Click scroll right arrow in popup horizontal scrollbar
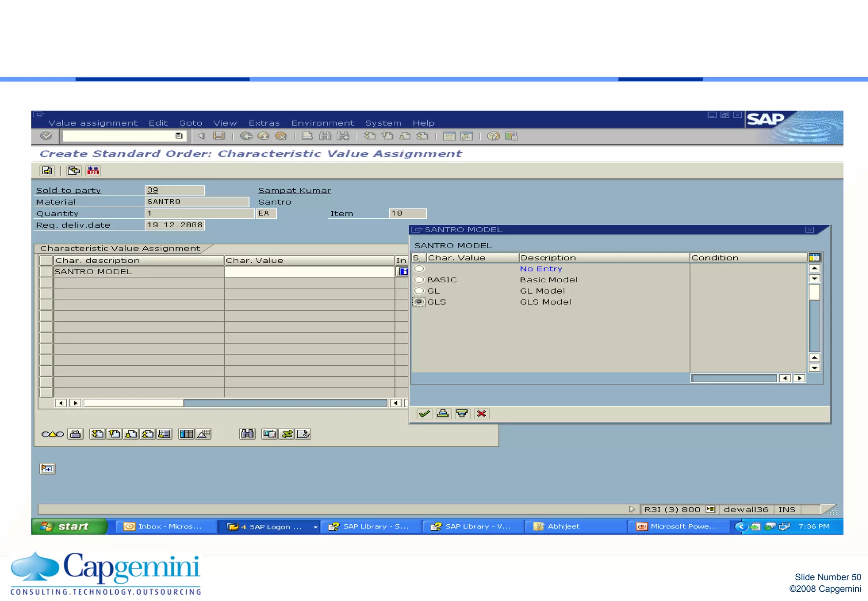Viewport: 868px width, 601px height. pos(799,378)
